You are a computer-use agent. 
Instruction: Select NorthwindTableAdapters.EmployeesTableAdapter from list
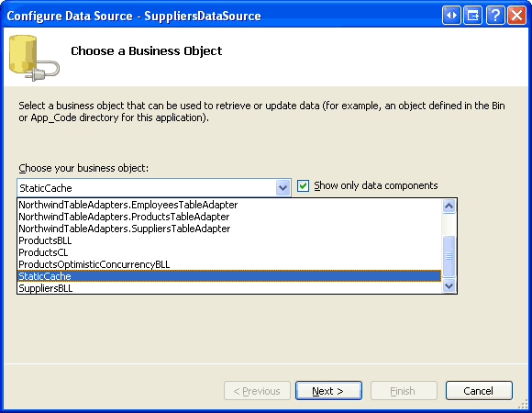click(229, 205)
